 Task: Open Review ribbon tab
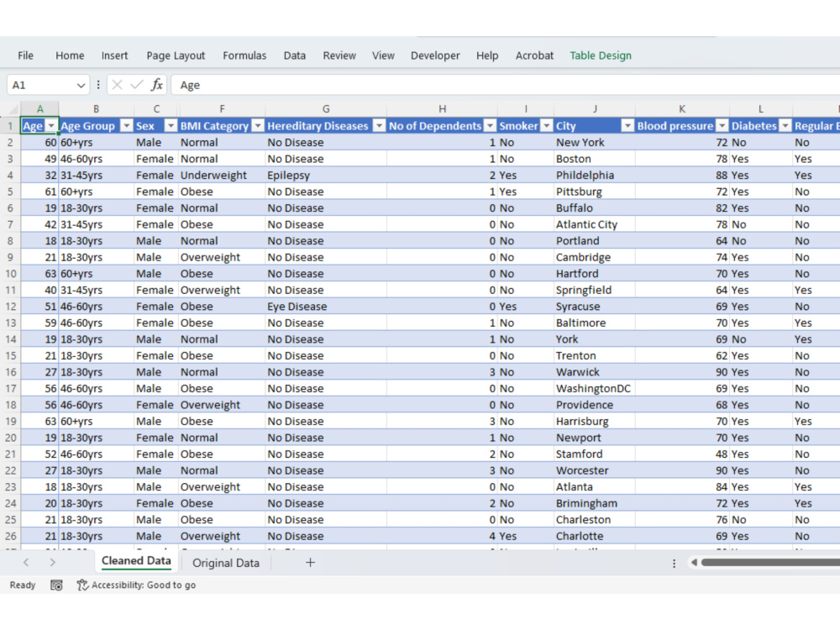339,55
